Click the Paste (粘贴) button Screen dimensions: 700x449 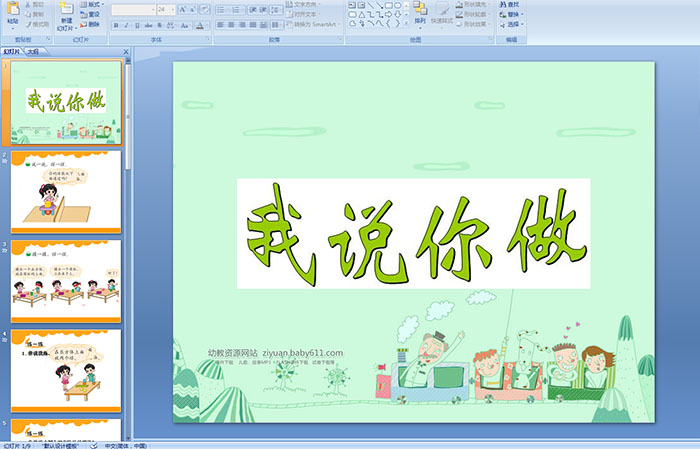pos(13,13)
